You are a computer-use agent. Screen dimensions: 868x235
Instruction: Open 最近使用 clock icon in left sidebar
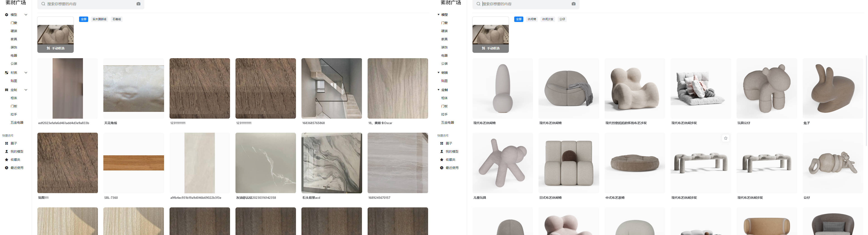pyautogui.click(x=6, y=168)
